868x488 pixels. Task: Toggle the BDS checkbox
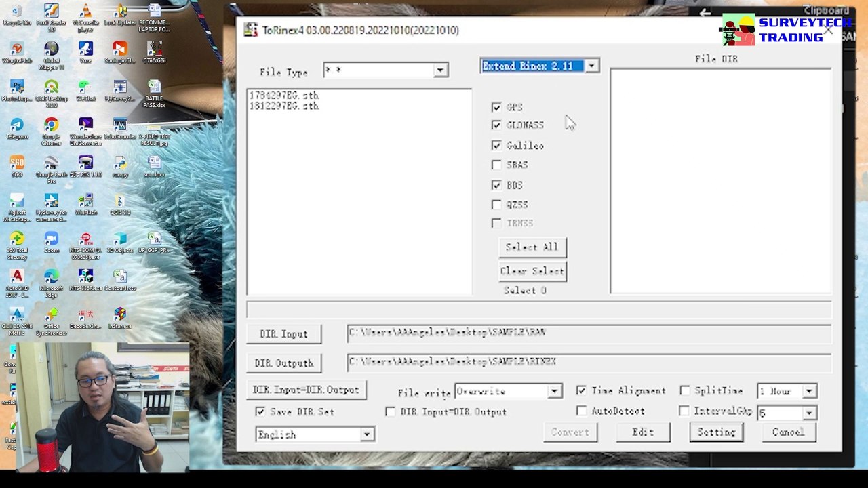pyautogui.click(x=496, y=185)
